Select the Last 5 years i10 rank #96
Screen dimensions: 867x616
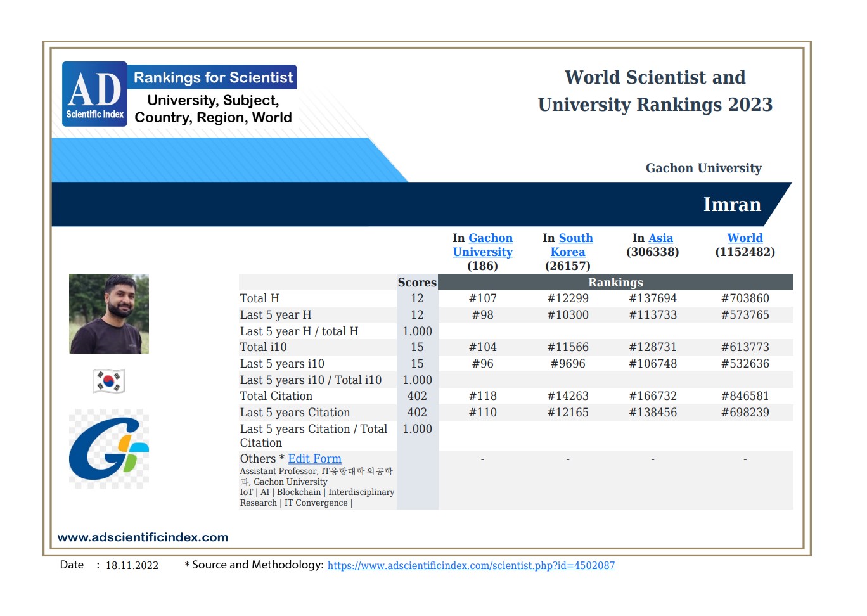(x=482, y=364)
